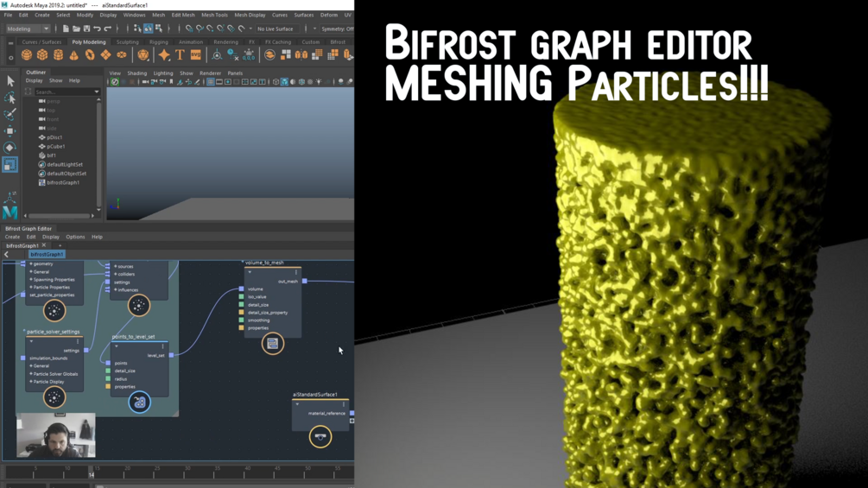Screen dimensions: 868x488
Task: Create a polygon plane from the shelf
Action: tap(105, 54)
